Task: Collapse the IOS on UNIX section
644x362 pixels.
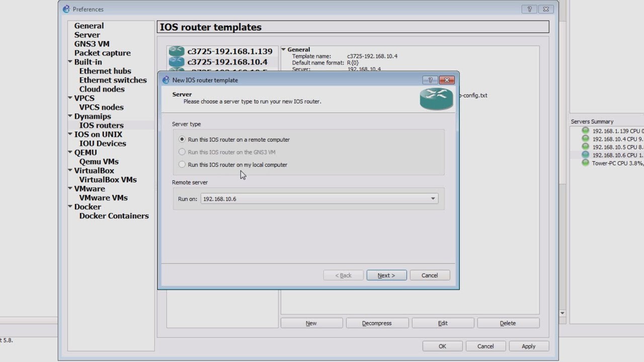Action: pos(70,134)
